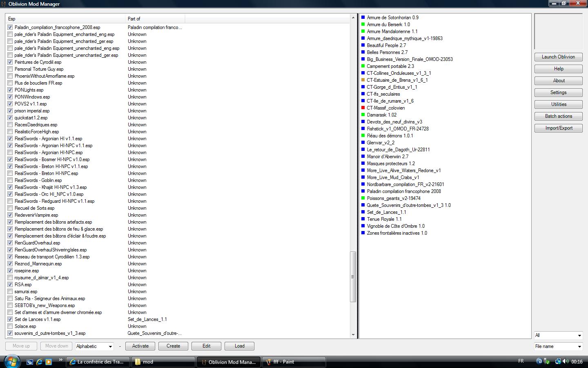This screenshot has width=588, height=368.
Task: Click the green square beside Campement portable 2.3
Action: click(363, 66)
